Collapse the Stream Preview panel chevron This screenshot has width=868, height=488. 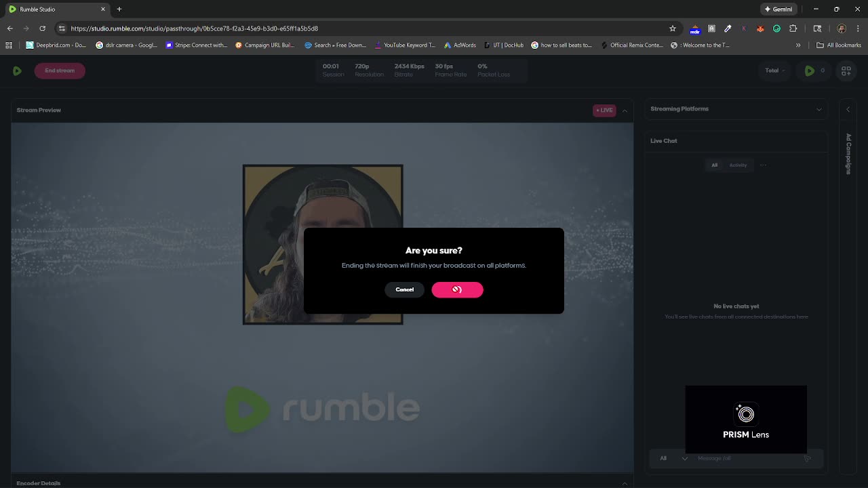[625, 110]
